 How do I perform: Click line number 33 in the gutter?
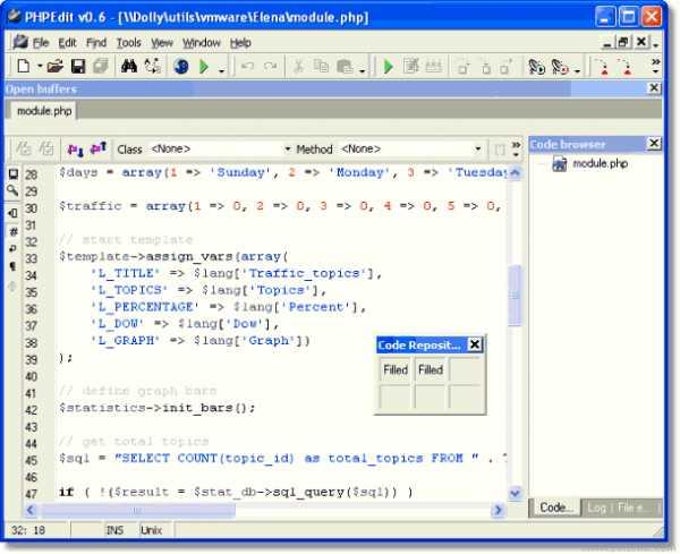coord(31,259)
